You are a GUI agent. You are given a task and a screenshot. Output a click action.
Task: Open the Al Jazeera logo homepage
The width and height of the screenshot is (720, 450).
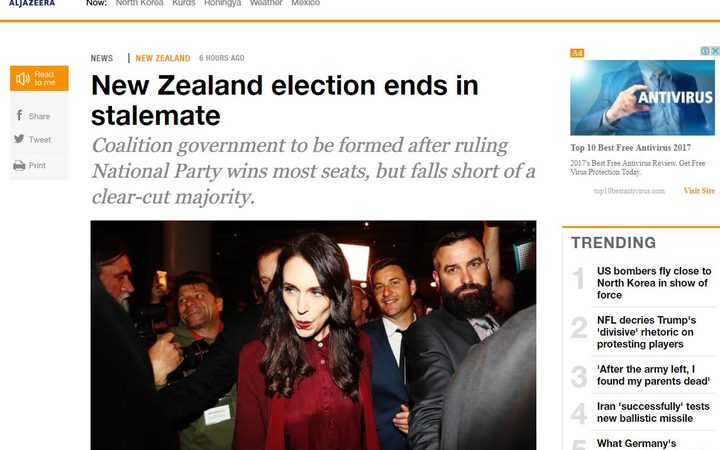point(32,3)
